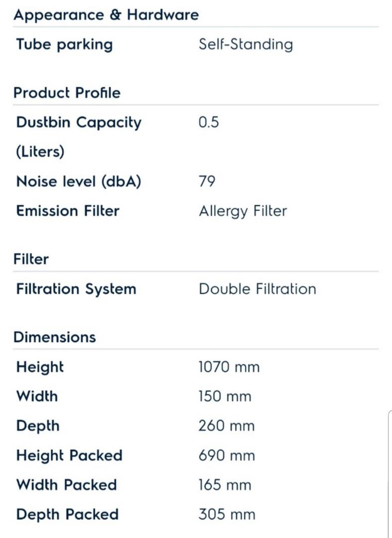Tap the 305 mm Depth Packed value

227,515
